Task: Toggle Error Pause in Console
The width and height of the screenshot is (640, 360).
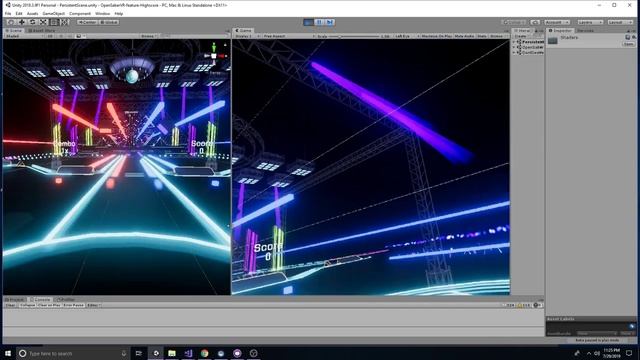Action: pyautogui.click(x=73, y=305)
